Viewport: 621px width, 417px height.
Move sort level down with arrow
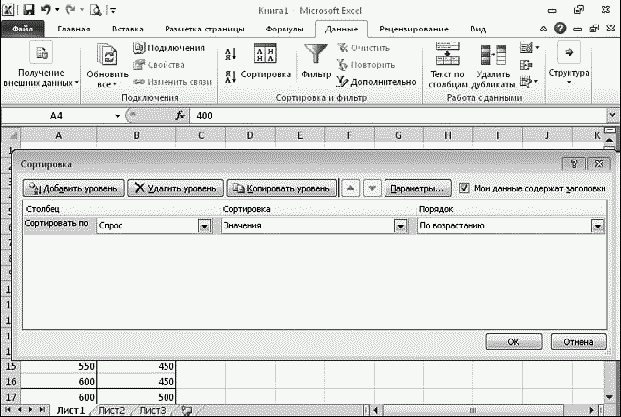pos(371,188)
